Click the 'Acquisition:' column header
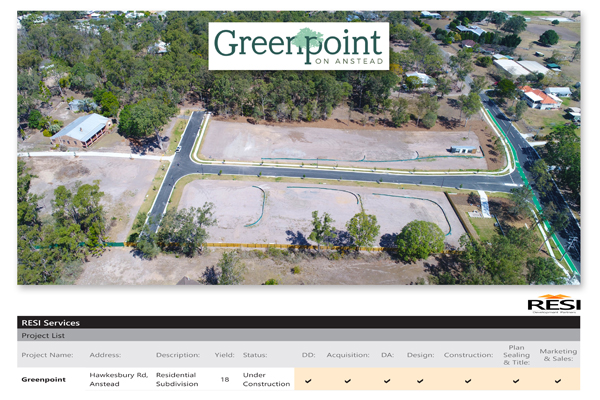600x400 pixels. point(348,355)
